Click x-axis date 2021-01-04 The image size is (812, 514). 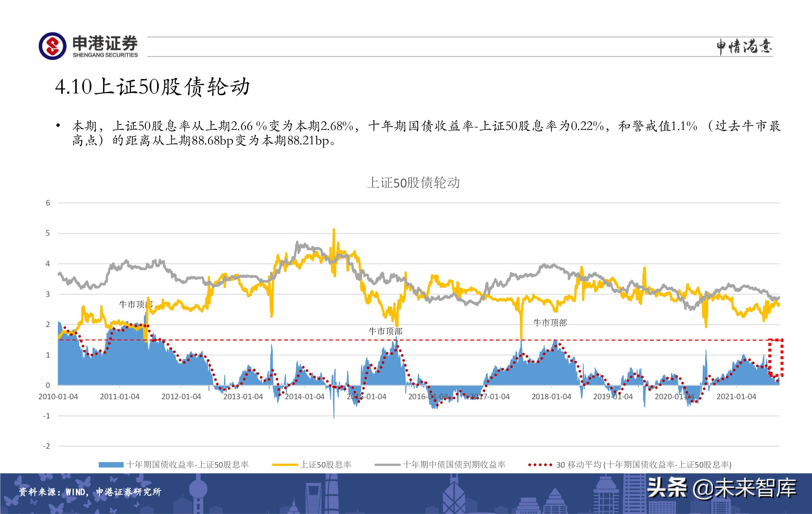(x=736, y=396)
